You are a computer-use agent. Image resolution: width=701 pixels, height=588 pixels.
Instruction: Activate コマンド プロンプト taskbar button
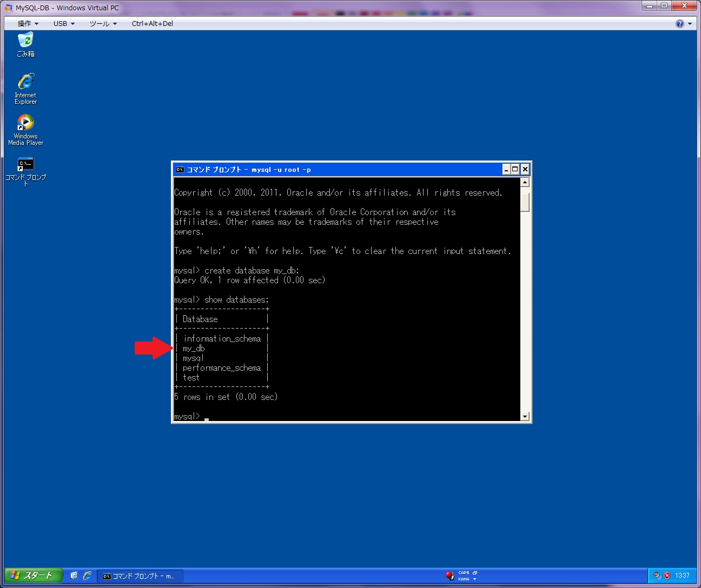coord(140,576)
